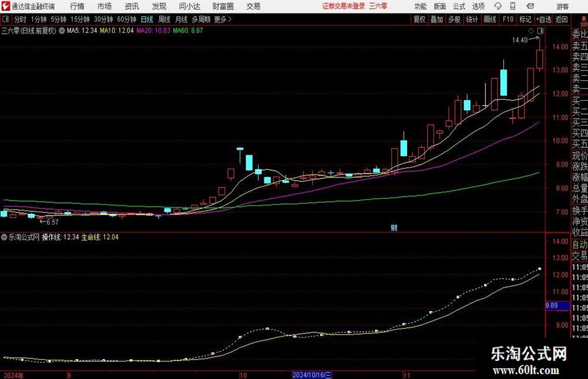This screenshot has width=588, height=379.
Task: Click the 游客 account label
Action: pyautogui.click(x=562, y=6)
